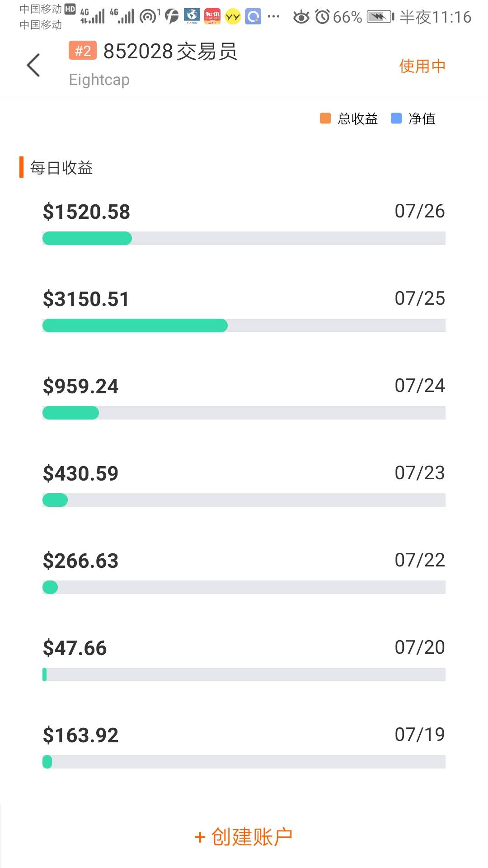Tap the 852028 交易员 account title
Image resolution: width=488 pixels, height=868 pixels.
[170, 51]
